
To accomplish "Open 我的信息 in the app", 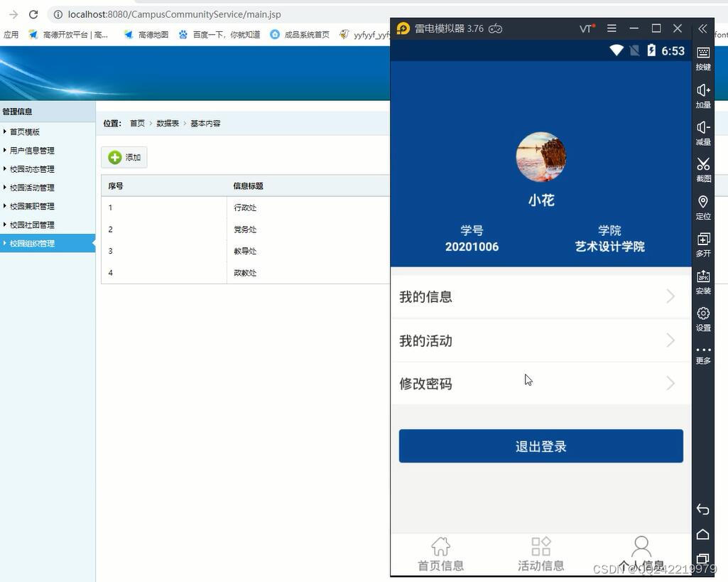I will click(x=541, y=297).
